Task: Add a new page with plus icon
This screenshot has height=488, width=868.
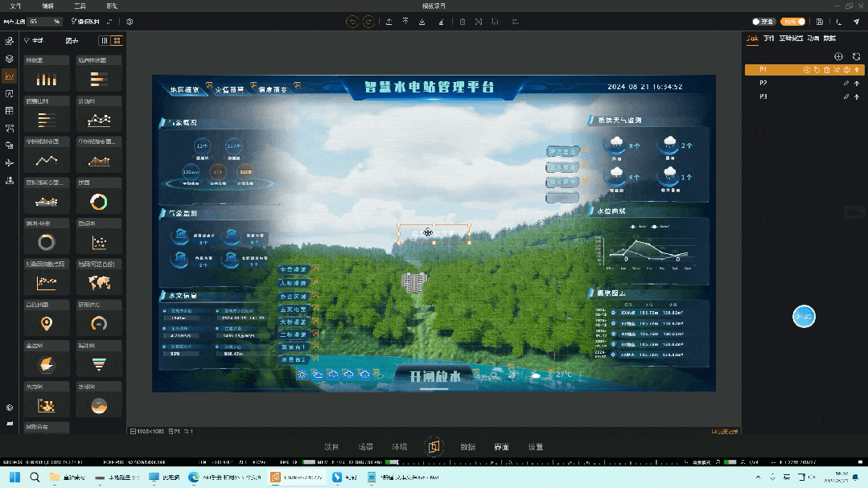Action: pos(839,56)
